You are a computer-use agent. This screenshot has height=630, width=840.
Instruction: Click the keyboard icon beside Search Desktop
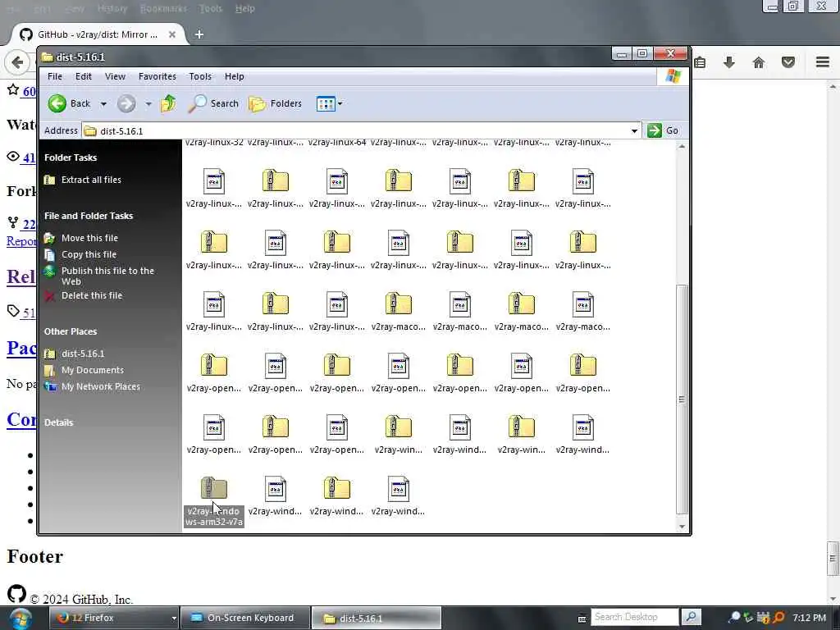(x=582, y=619)
